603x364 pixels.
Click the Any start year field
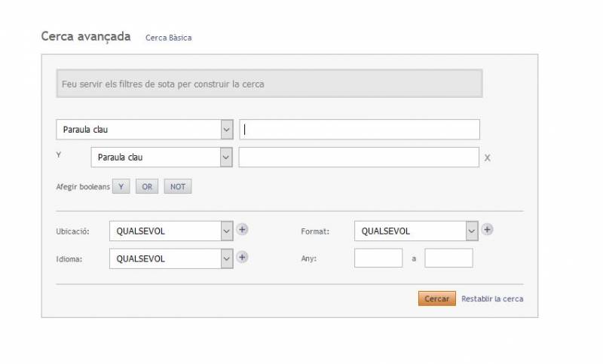pyautogui.click(x=378, y=258)
